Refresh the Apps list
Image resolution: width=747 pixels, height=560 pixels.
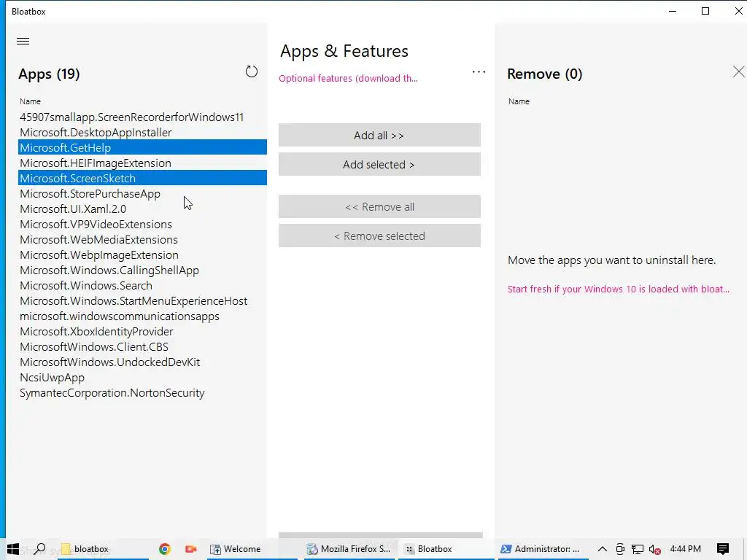pos(252,71)
